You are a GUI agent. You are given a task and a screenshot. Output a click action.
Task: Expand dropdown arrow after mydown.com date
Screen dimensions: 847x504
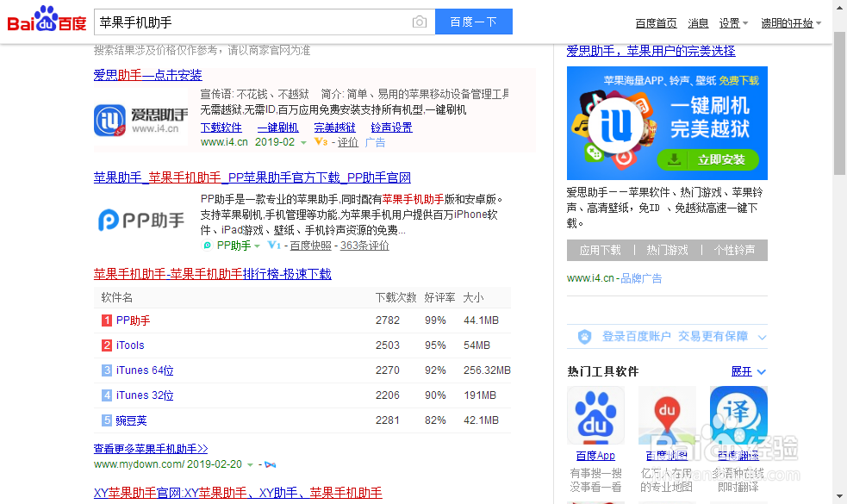tap(250, 464)
